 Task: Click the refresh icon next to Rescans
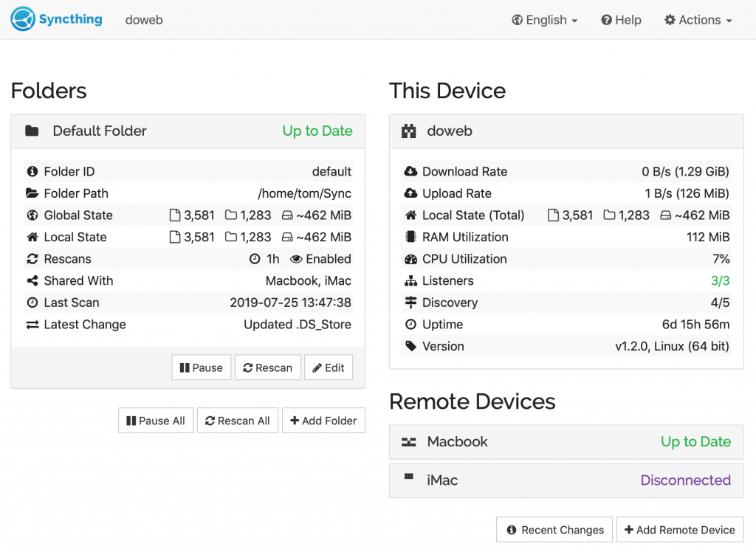pyautogui.click(x=32, y=259)
